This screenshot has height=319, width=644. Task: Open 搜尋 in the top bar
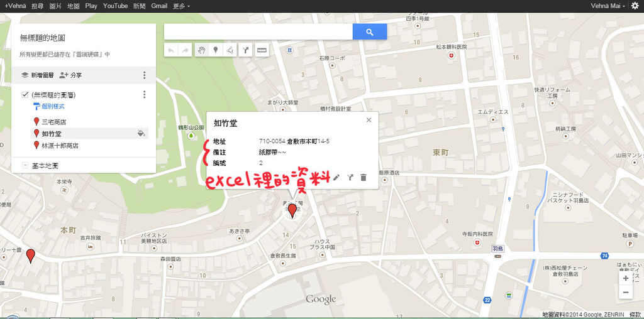(37, 6)
